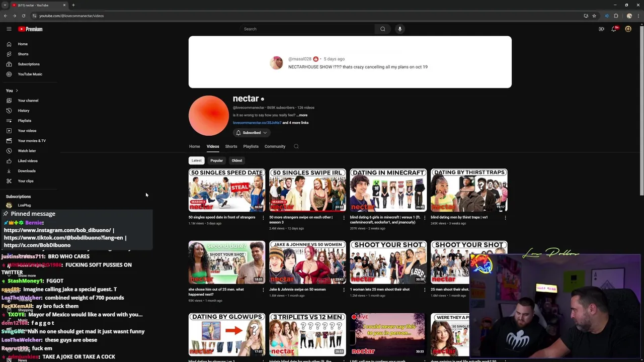Open the Create video icon
This screenshot has width=644, height=362.
tap(601, 29)
